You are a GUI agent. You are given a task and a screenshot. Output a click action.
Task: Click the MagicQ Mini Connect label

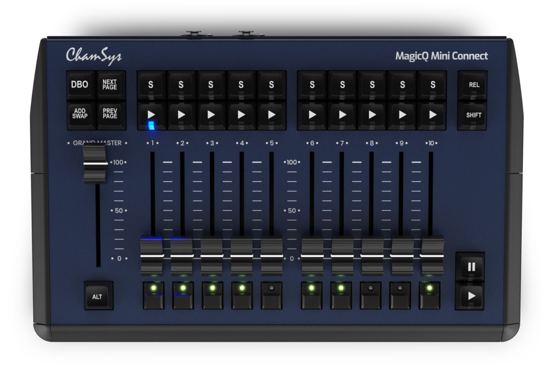[441, 56]
